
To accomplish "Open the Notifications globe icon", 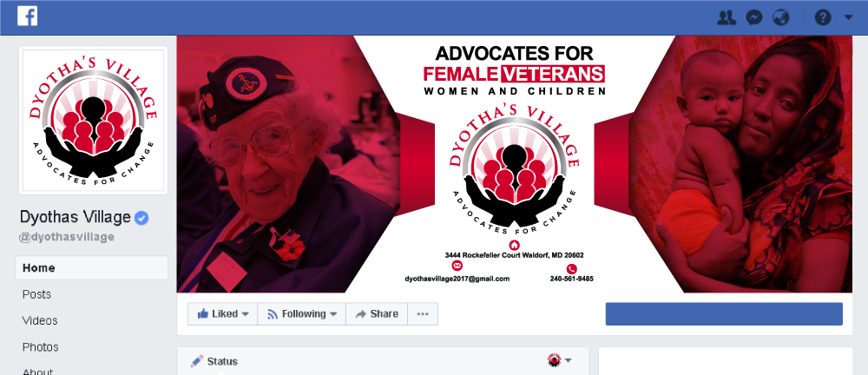I will pos(781,17).
